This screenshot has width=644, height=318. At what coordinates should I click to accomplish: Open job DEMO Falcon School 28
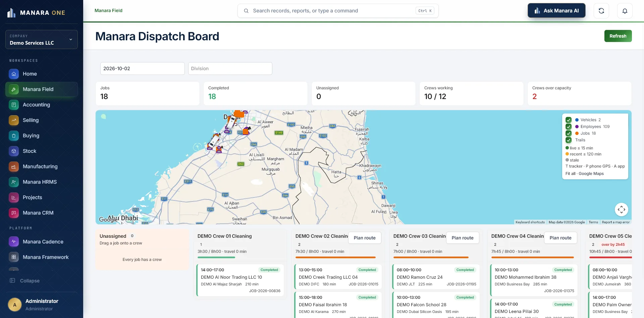tap(436, 305)
